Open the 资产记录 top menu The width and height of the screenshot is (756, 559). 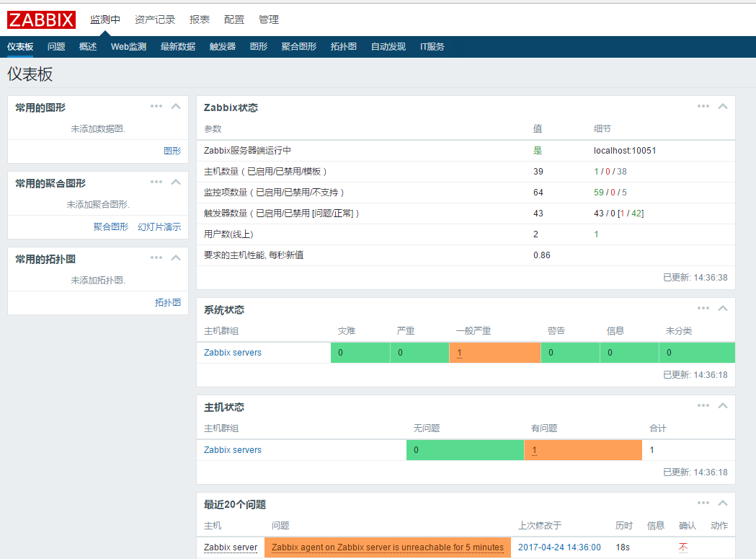155,19
